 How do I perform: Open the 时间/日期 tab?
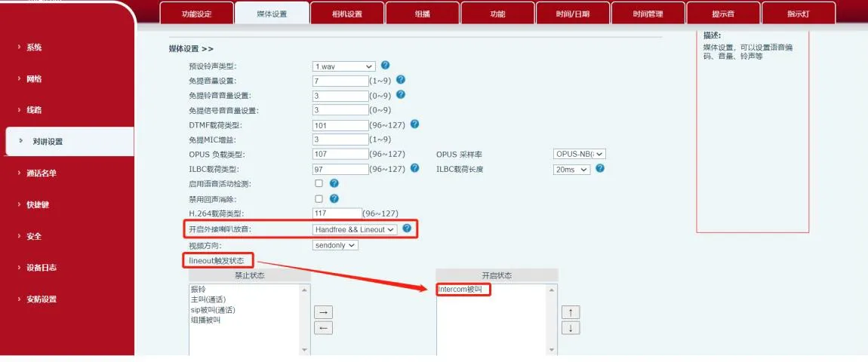point(573,14)
